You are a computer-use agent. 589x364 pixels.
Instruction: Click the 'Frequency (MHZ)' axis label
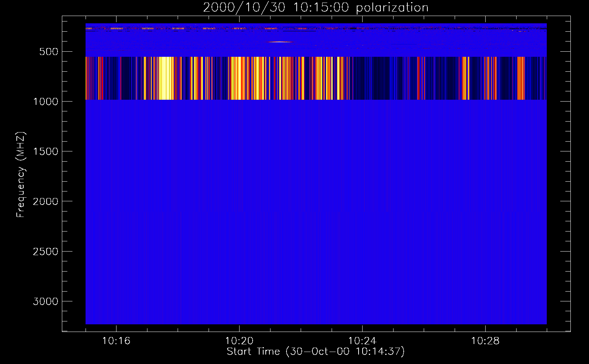point(21,175)
